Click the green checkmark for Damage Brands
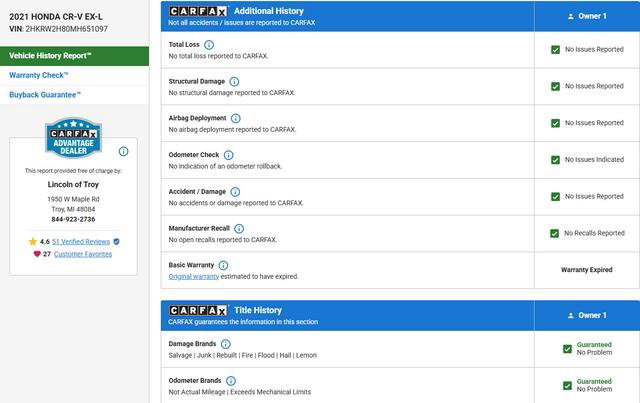Screen dimensions: 640x403 click(567, 349)
